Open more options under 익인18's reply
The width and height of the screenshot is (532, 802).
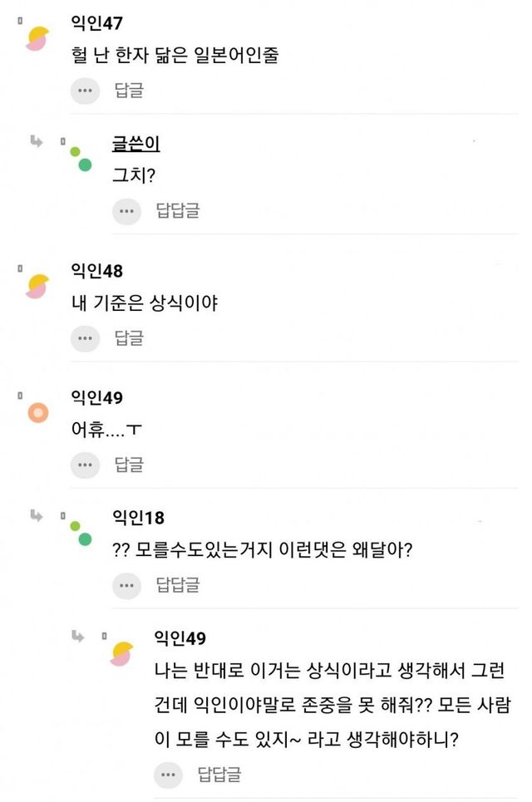[126, 585]
